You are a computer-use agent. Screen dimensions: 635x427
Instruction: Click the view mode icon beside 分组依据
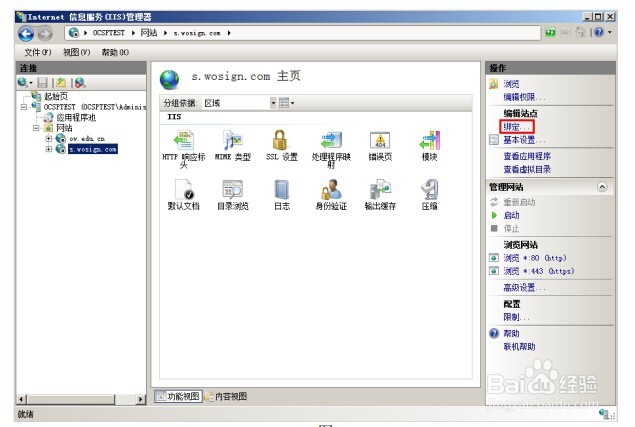tap(284, 103)
